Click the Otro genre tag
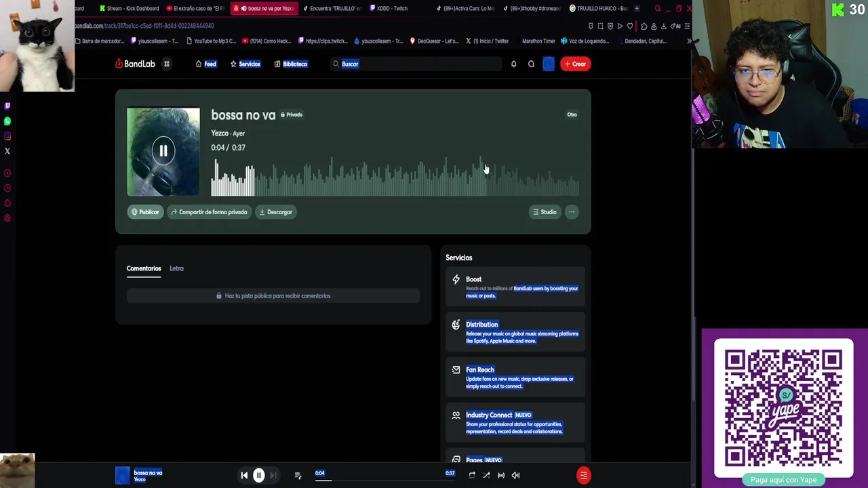Viewport: 868px width, 488px height. coord(572,115)
